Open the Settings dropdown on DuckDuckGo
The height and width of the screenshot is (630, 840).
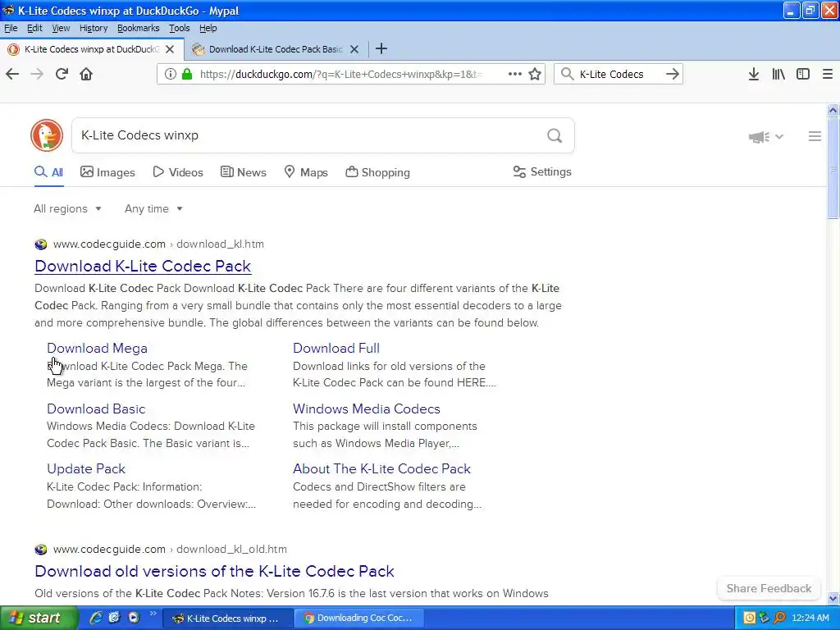tap(542, 172)
